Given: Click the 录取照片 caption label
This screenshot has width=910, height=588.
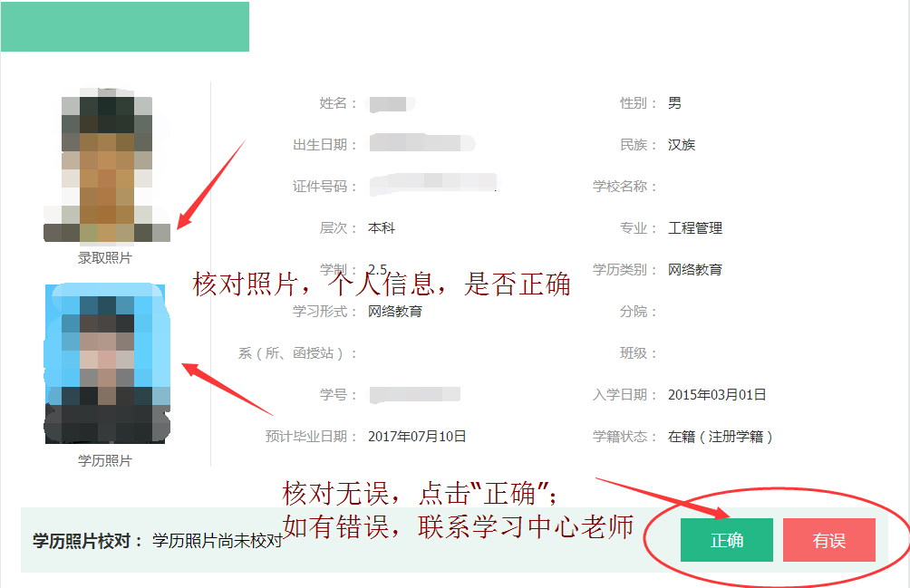Looking at the screenshot, I should tap(105, 258).
